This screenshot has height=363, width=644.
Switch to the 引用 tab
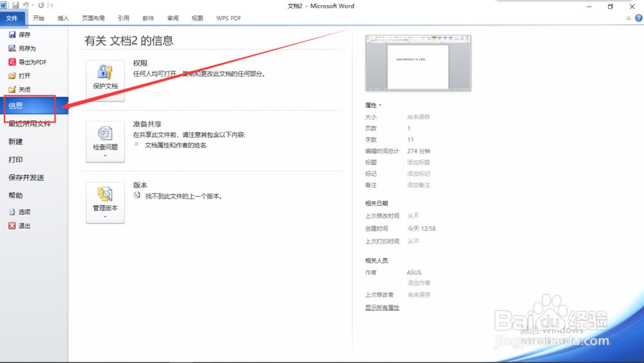124,18
